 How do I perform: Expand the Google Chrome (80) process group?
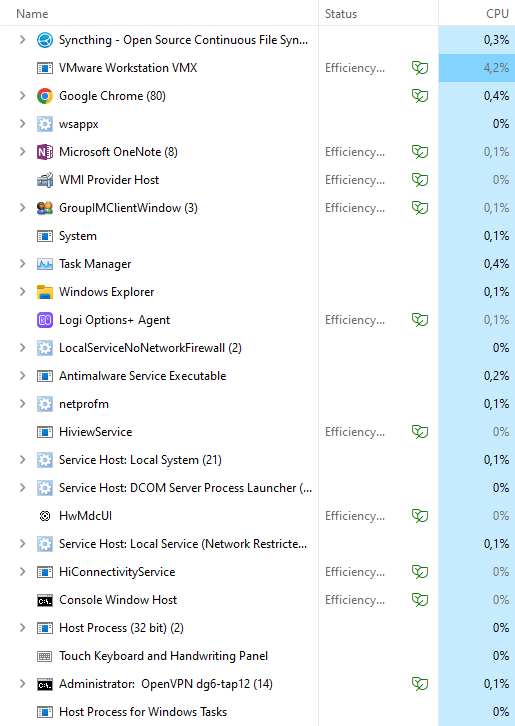(x=22, y=96)
